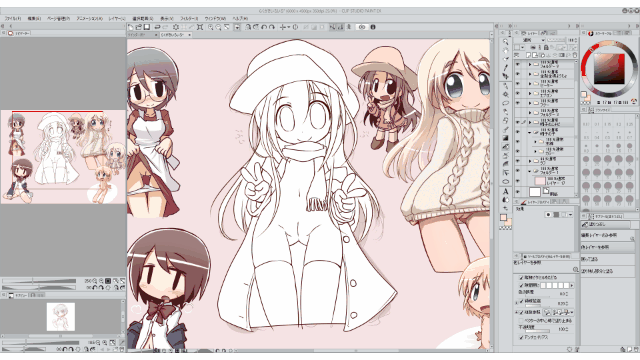640x360 pixels.
Task: Hide the 用紙 paper layer
Action: [517, 191]
